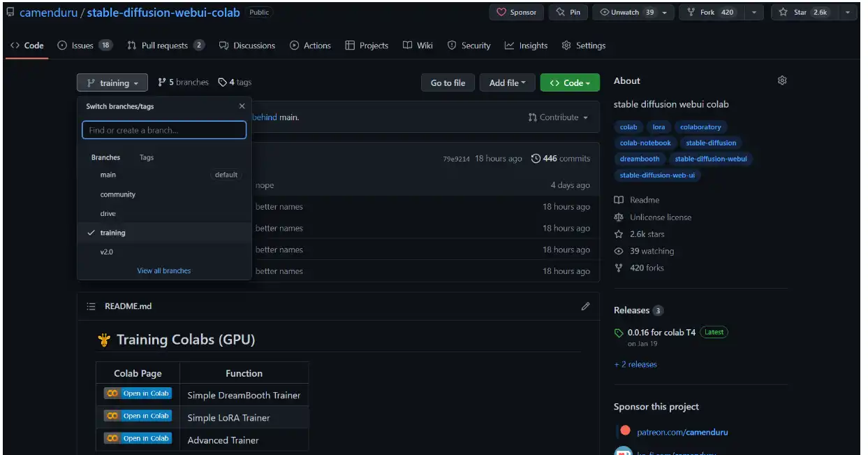Pin this repository with Pin button
This screenshot has height=455, width=868.
[568, 12]
